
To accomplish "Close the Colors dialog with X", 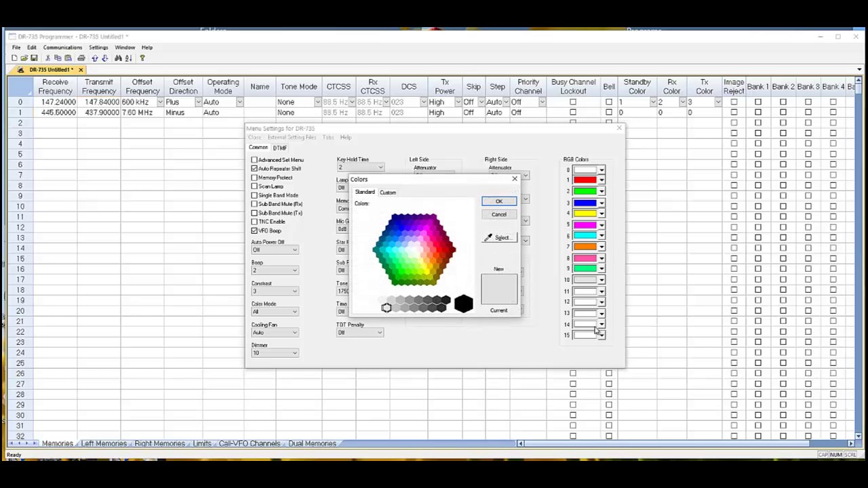I will point(515,179).
